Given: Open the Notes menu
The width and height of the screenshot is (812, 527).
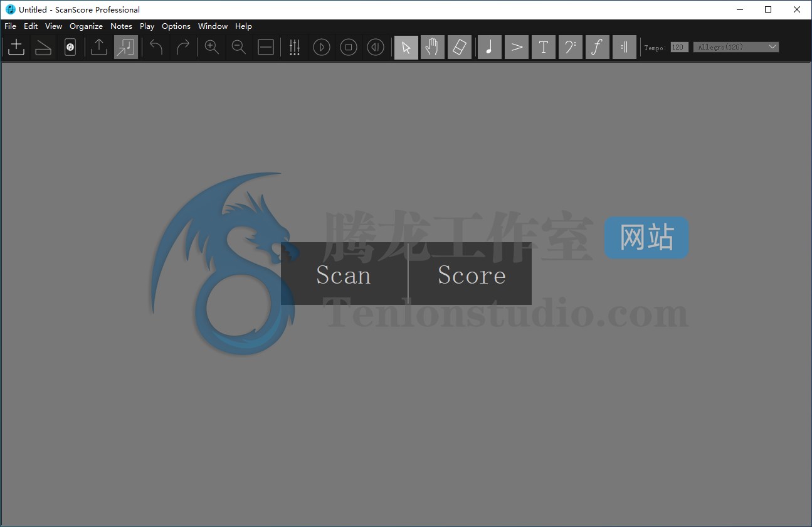Looking at the screenshot, I should [x=122, y=26].
